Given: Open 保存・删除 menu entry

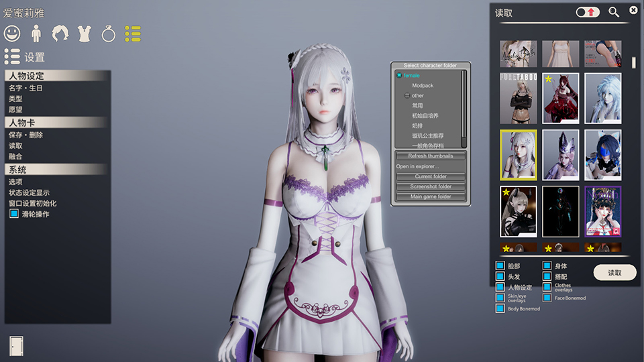Looking at the screenshot, I should coord(25,135).
